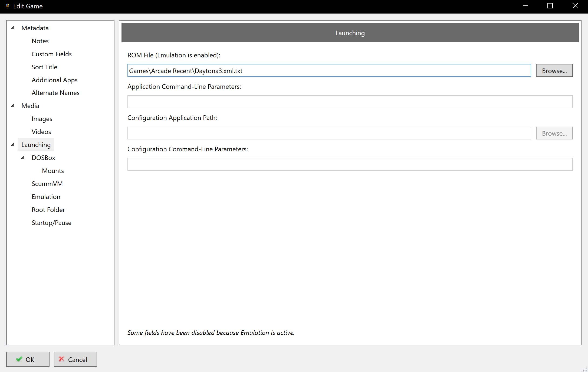Click the ROM File path field
588x372 pixels.
click(329, 71)
